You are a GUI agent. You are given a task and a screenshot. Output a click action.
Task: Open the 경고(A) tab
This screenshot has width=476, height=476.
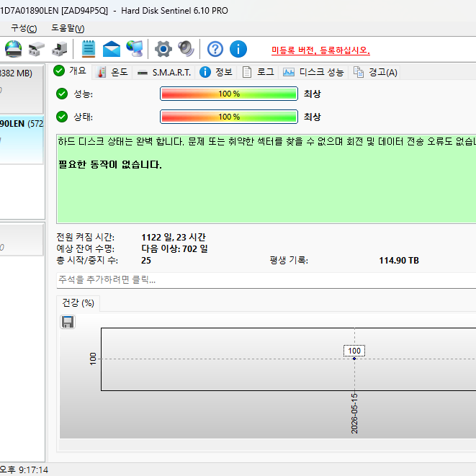(x=375, y=72)
